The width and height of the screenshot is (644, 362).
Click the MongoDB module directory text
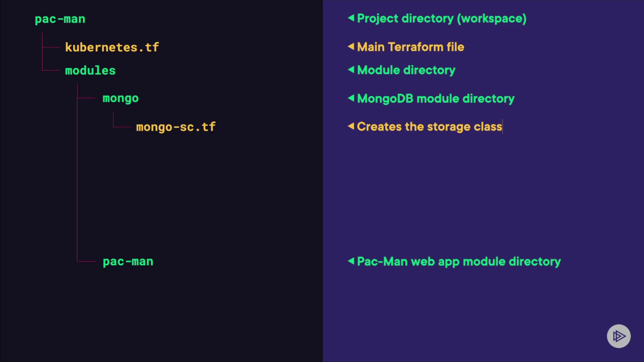pos(436,99)
